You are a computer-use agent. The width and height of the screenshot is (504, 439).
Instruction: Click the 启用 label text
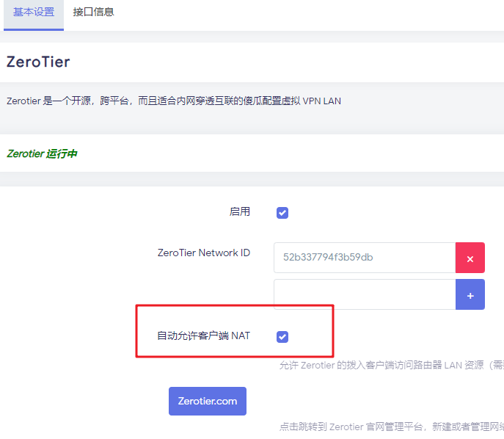click(x=240, y=211)
